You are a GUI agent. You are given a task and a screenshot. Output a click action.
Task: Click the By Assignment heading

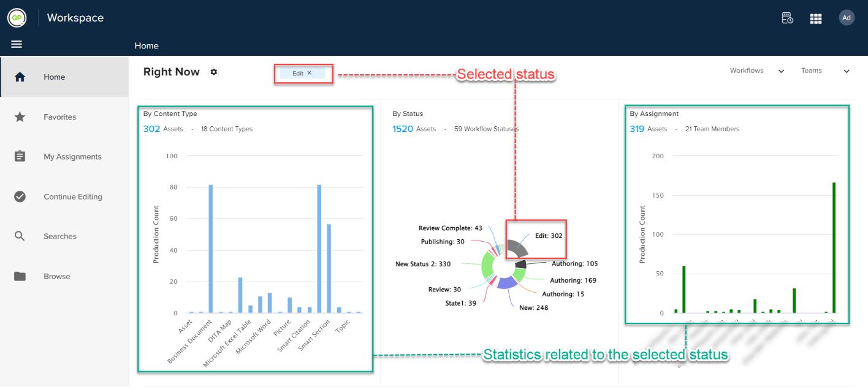tap(654, 114)
